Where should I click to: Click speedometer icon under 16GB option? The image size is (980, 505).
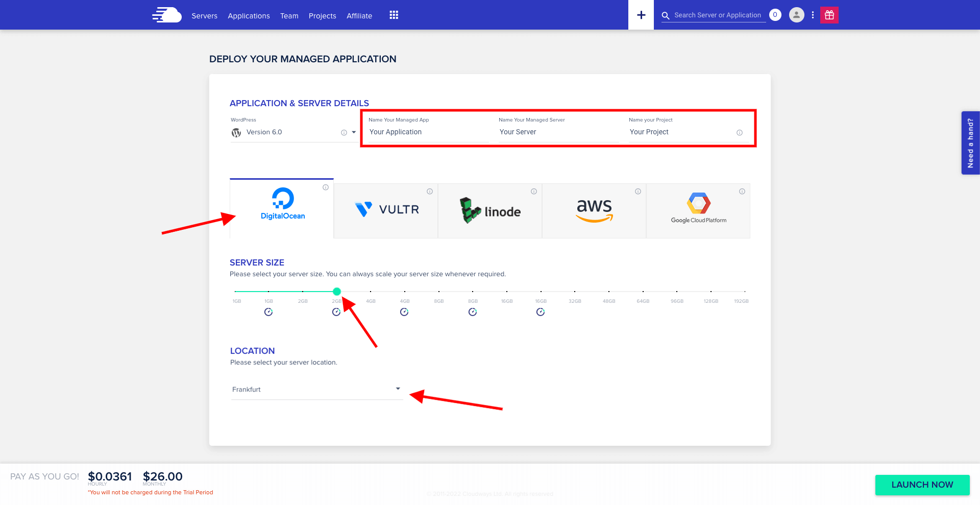tap(541, 312)
